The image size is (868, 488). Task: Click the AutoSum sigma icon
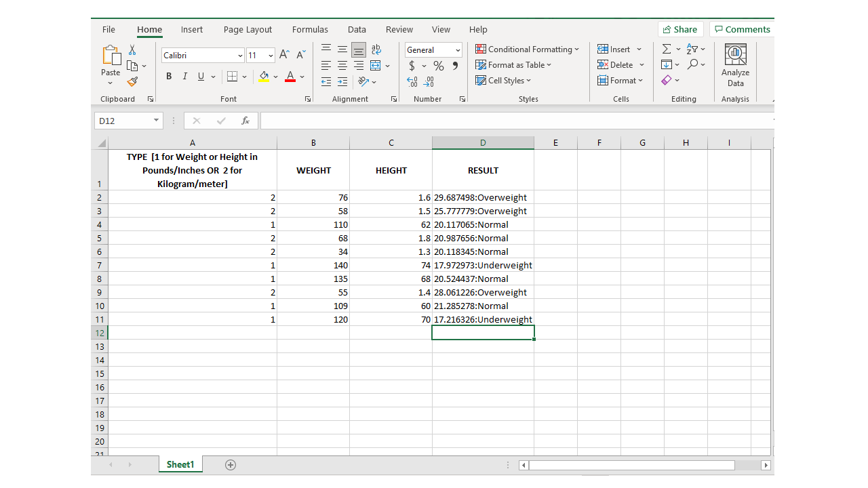coord(666,49)
